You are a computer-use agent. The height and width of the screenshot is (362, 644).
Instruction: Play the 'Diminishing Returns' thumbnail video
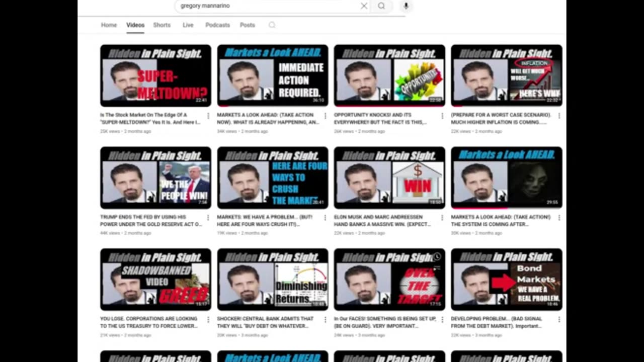(x=273, y=280)
